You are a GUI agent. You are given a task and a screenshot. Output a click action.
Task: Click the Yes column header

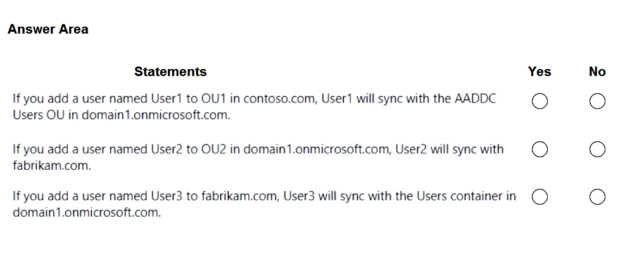tap(540, 72)
